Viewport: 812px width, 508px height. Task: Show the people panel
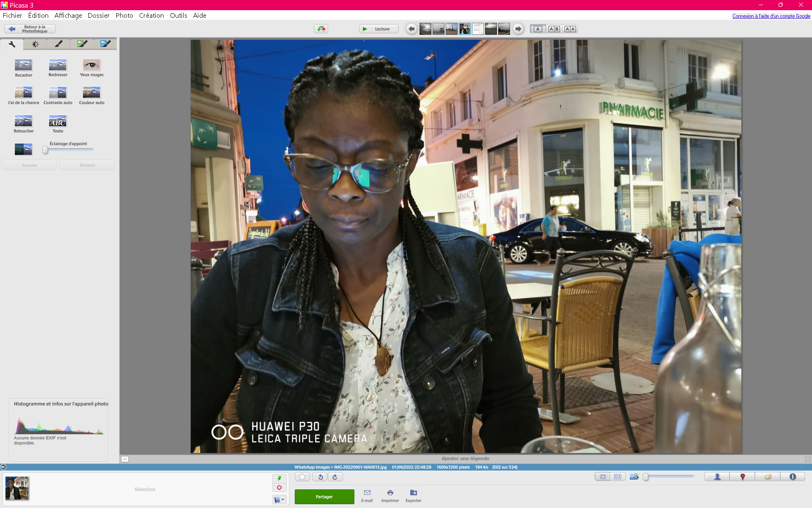717,477
